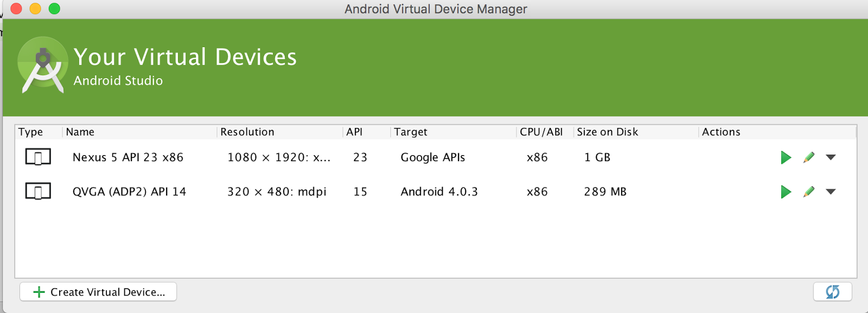Edit the Nexus 5 API 23 device
Image resolution: width=868 pixels, height=313 pixels.
tap(809, 158)
